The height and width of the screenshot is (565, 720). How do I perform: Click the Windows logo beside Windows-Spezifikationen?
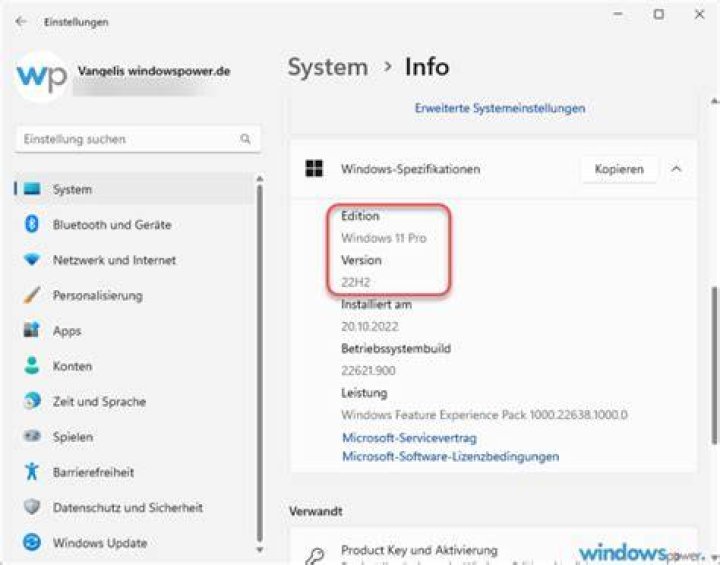[x=314, y=169]
